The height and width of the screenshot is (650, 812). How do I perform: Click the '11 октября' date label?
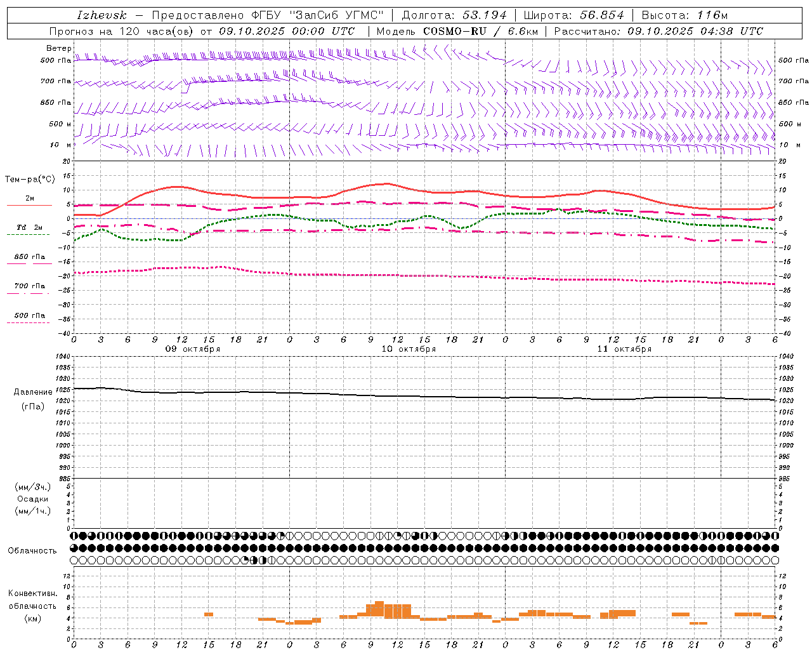click(624, 349)
